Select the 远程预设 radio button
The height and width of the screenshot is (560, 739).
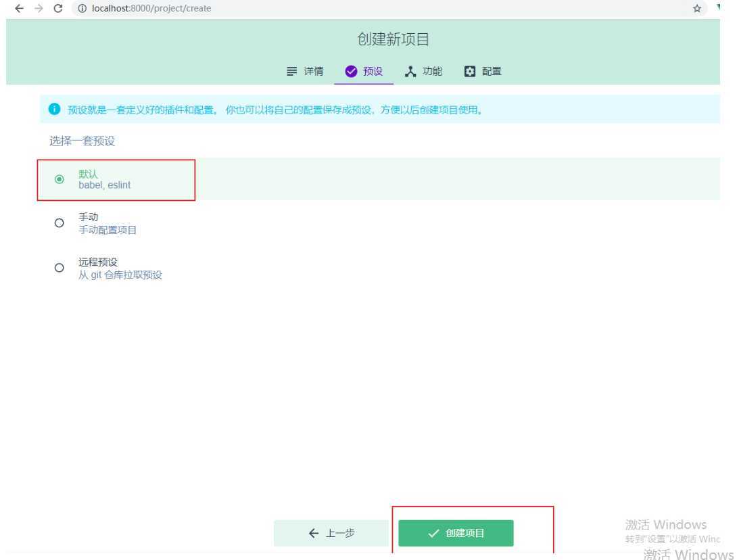coord(59,268)
